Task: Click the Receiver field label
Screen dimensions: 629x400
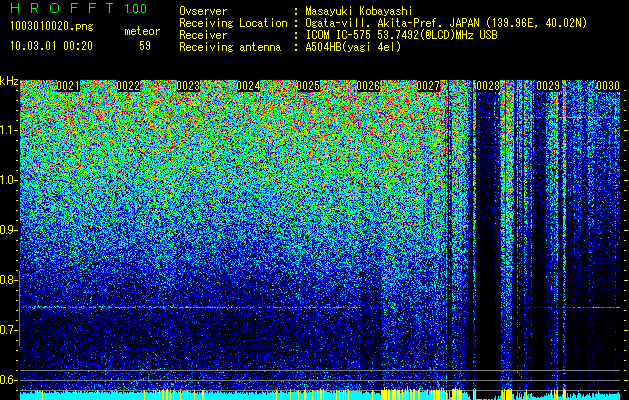Action: pos(203,35)
